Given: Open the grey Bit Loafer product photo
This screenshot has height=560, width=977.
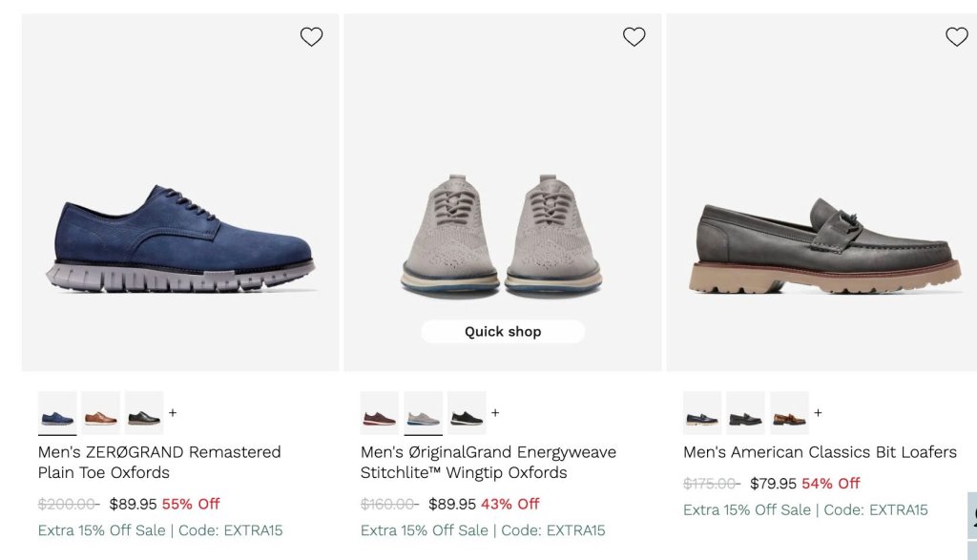Looking at the screenshot, I should [821, 193].
